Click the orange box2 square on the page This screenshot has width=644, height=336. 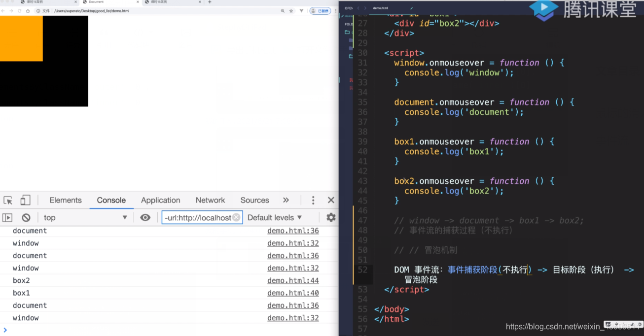[21, 38]
